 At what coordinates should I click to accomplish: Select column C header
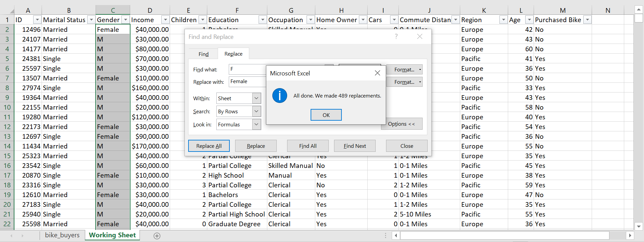(113, 10)
